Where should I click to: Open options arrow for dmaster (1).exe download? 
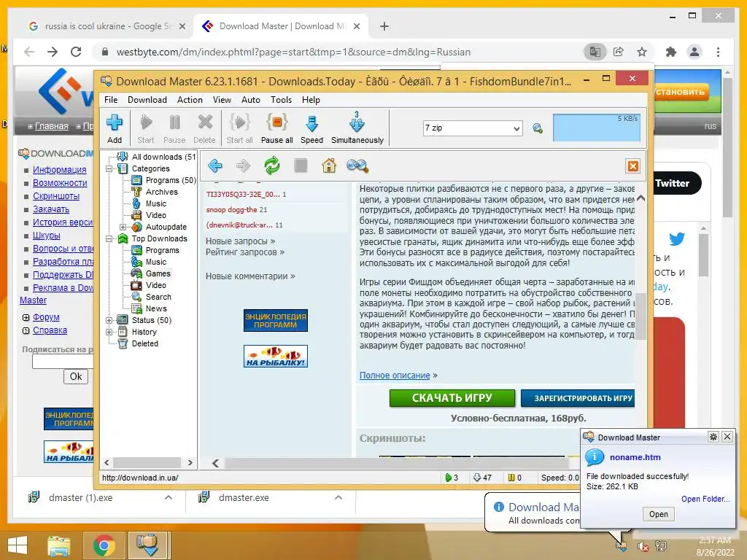point(169,497)
